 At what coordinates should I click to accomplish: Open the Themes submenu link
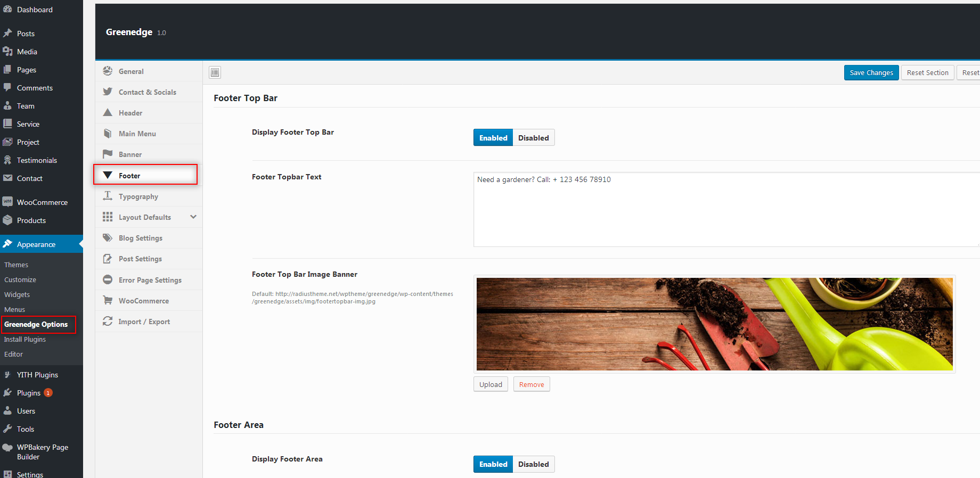point(17,265)
